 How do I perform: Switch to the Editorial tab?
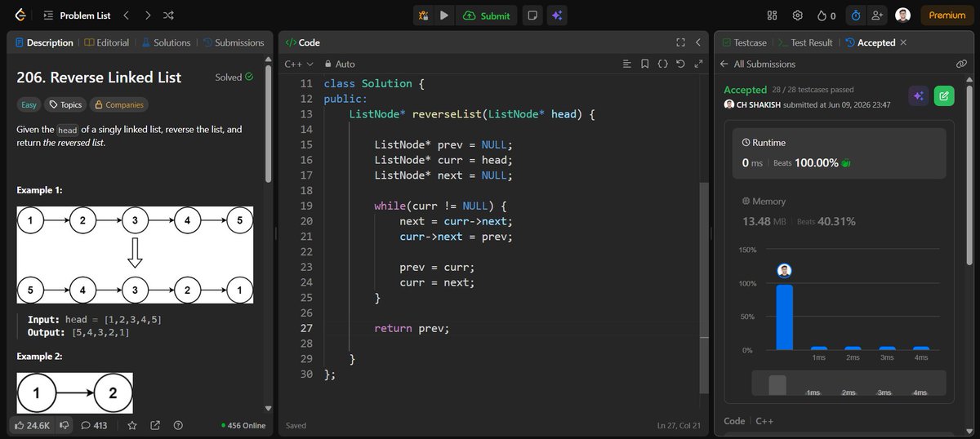pyautogui.click(x=106, y=42)
